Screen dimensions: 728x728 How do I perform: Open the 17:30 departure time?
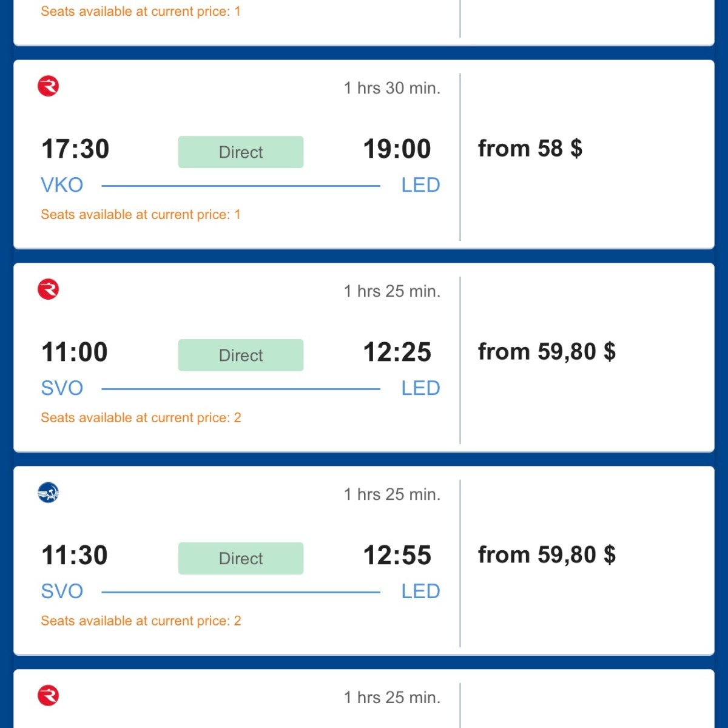click(x=75, y=149)
